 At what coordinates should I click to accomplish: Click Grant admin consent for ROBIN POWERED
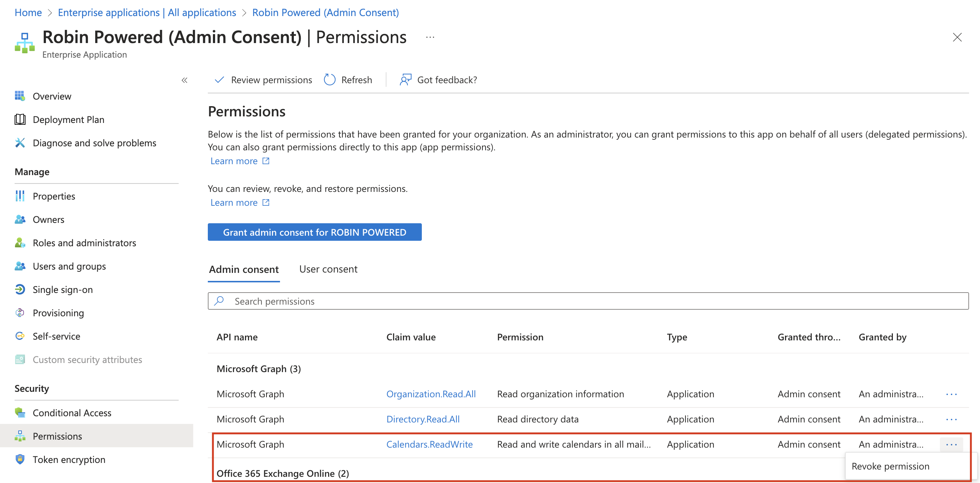(x=315, y=232)
